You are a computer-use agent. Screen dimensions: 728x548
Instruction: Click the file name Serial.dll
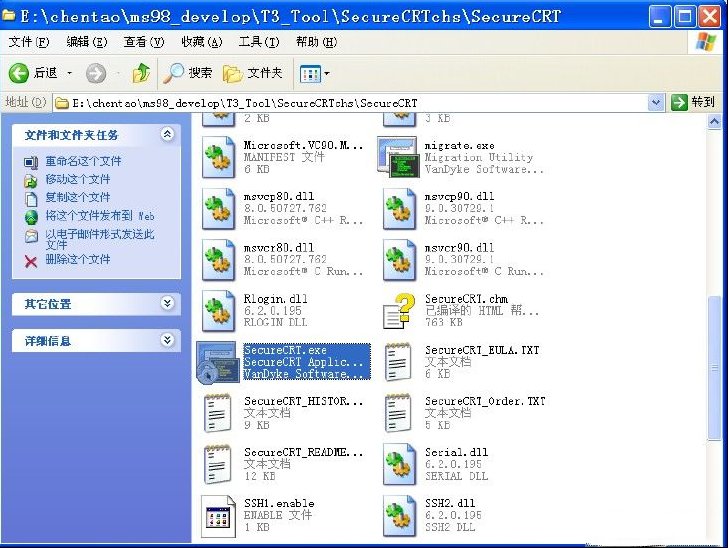pos(456,452)
